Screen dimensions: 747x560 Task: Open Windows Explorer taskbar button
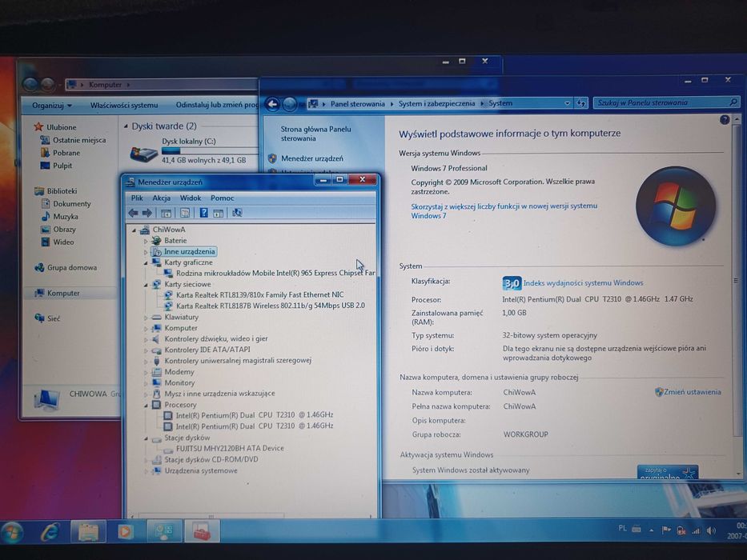click(x=88, y=532)
